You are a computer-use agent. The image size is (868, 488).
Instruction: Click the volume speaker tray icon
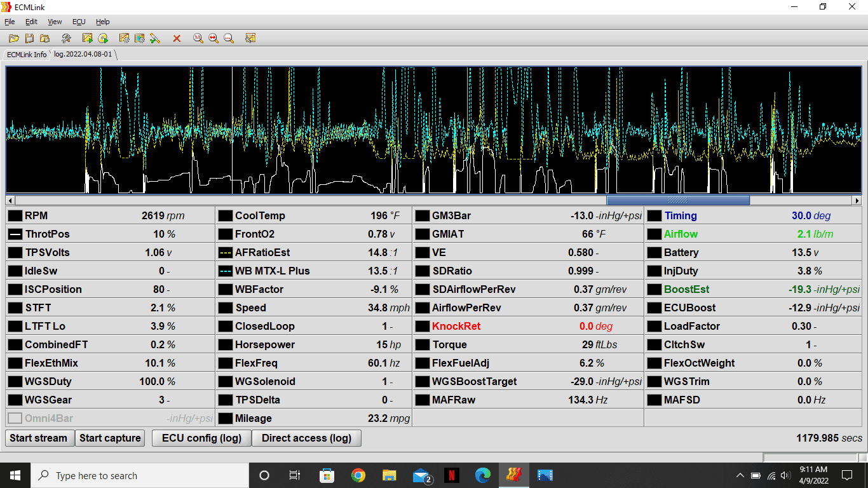(x=785, y=475)
